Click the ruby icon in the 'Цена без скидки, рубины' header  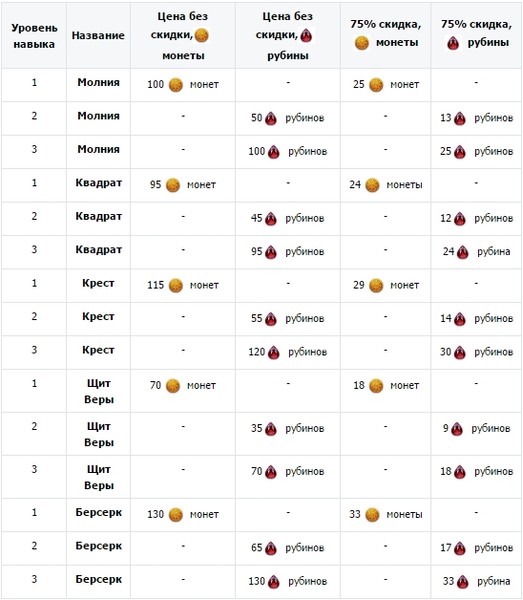click(x=306, y=36)
